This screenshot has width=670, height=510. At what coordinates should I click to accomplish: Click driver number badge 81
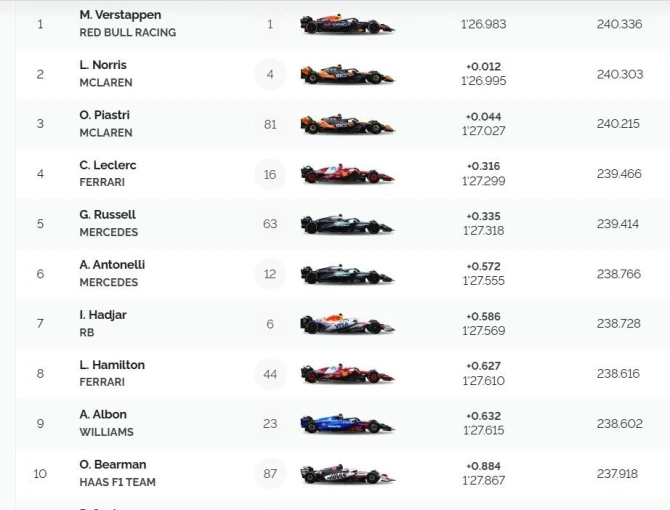(270, 124)
